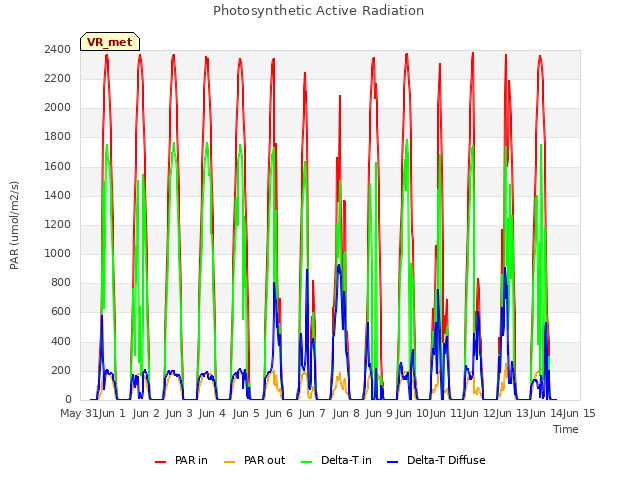
Task: Toggle the Delta-T Diffuse legend entry
Action: click(436, 460)
